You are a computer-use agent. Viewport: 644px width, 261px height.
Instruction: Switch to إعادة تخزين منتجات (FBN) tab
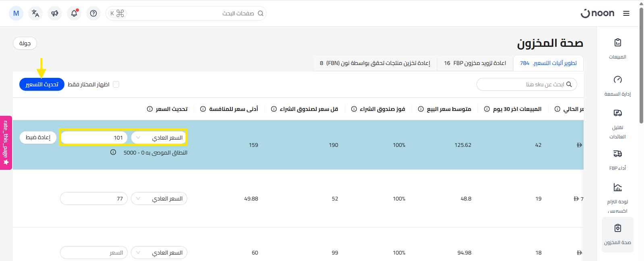point(375,63)
